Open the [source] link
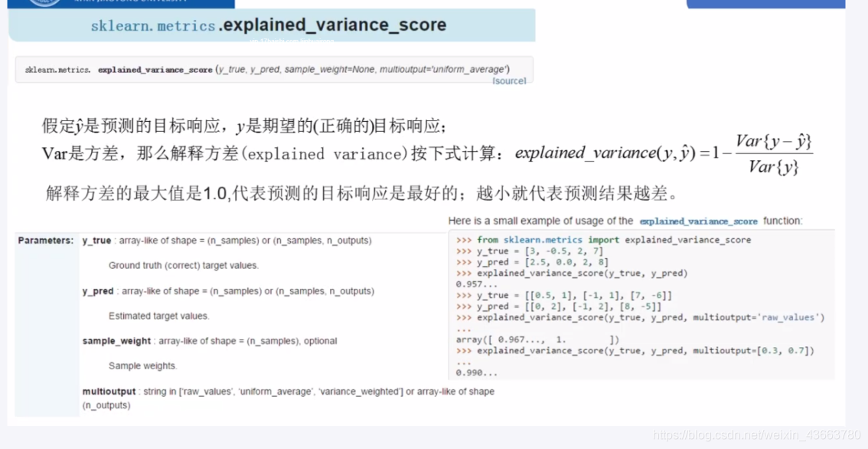 click(509, 81)
